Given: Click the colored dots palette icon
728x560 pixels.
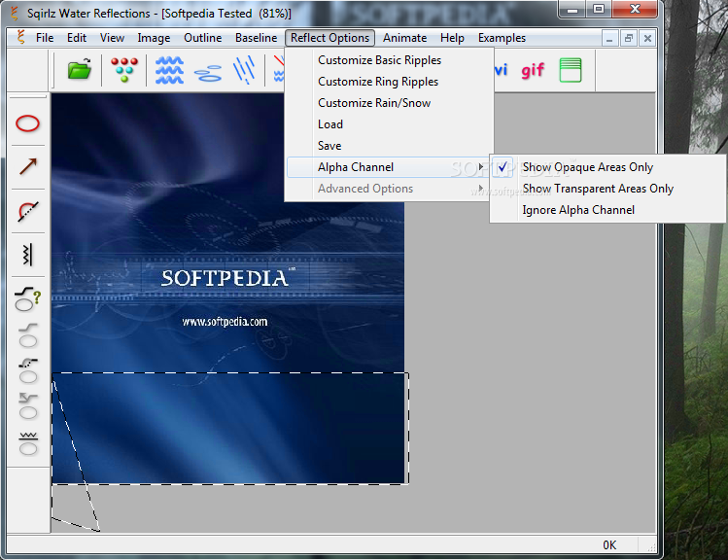Looking at the screenshot, I should [x=124, y=70].
